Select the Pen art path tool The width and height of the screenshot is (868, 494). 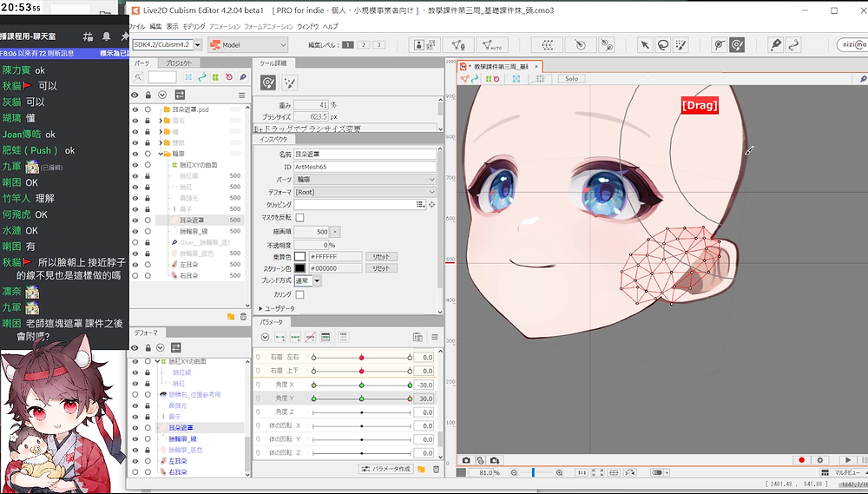(776, 45)
